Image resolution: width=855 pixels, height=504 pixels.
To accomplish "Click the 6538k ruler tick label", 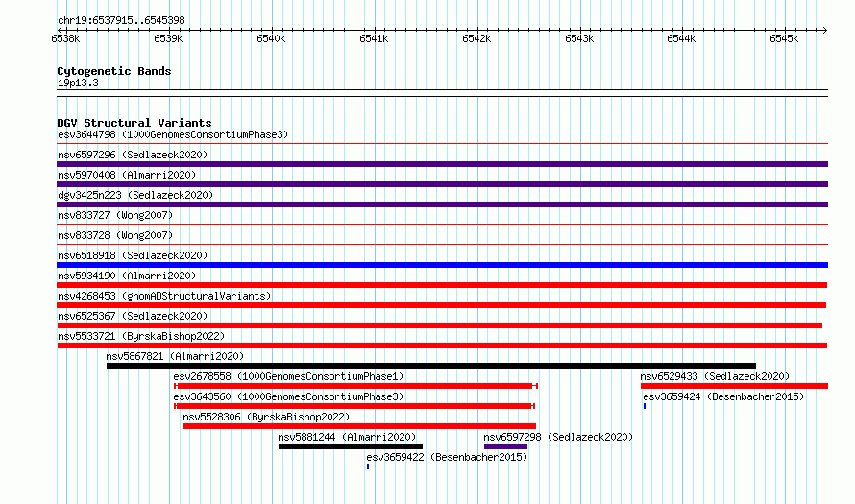I will (65, 38).
